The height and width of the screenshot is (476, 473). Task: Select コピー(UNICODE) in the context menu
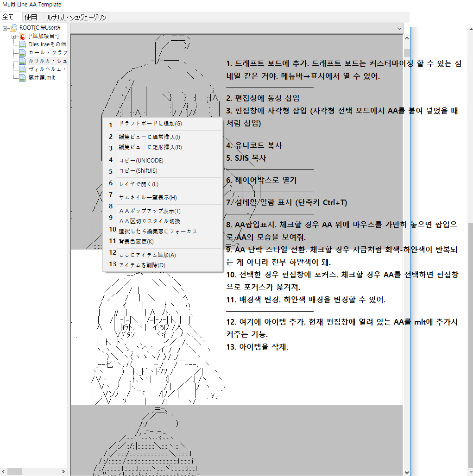[x=141, y=160]
